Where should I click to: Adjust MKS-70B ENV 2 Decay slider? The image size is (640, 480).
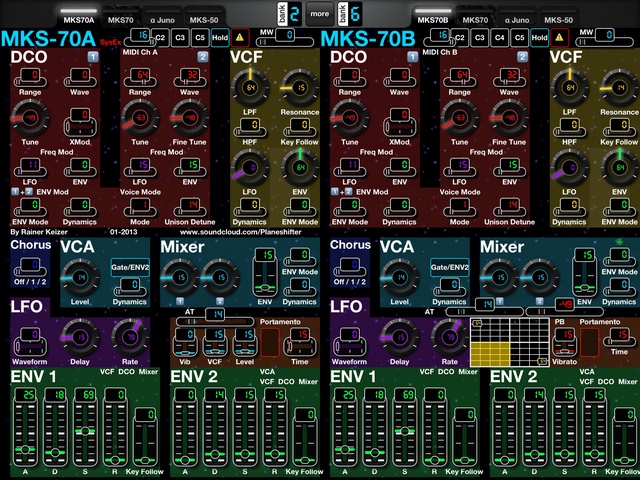[x=534, y=427]
